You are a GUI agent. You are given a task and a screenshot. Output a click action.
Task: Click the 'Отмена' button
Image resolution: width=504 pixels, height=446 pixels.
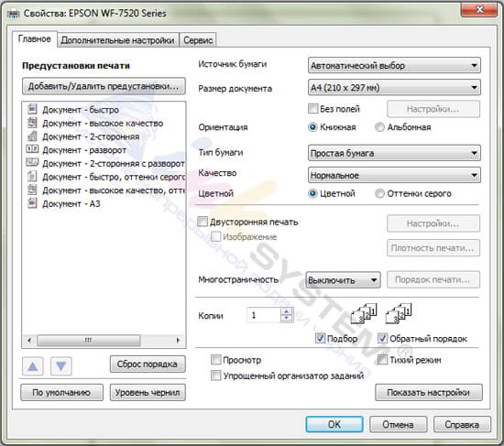coord(398,424)
